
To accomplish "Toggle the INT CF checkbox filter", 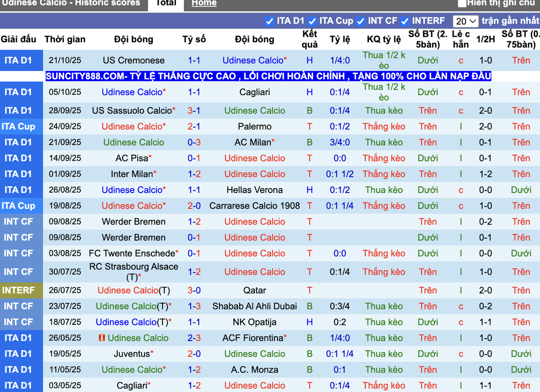I will pos(361,22).
